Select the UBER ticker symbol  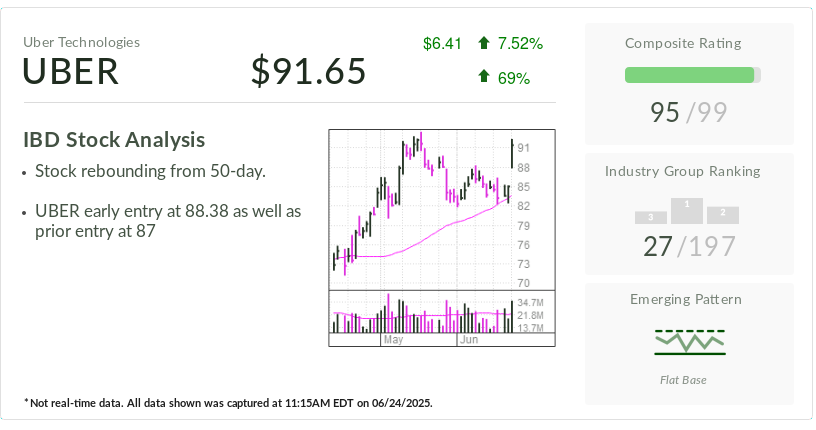click(x=71, y=72)
